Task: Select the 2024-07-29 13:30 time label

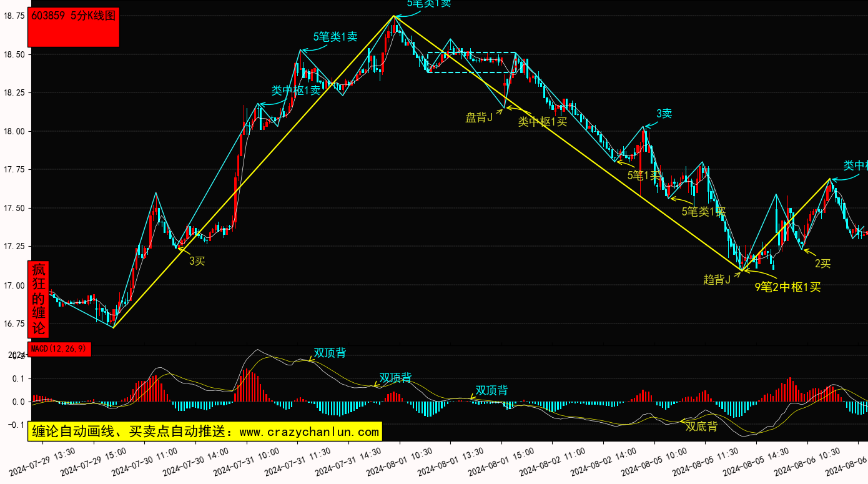Action: coord(43,461)
